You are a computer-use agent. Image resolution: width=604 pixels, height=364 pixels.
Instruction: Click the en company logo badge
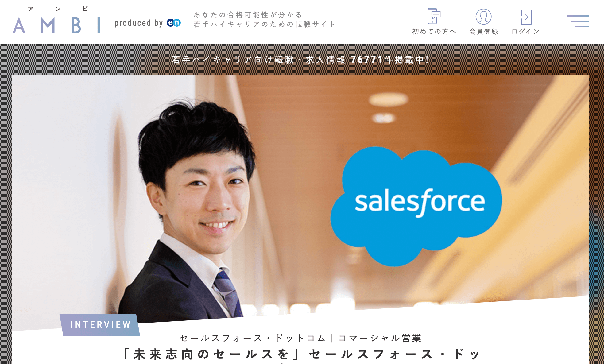point(174,23)
